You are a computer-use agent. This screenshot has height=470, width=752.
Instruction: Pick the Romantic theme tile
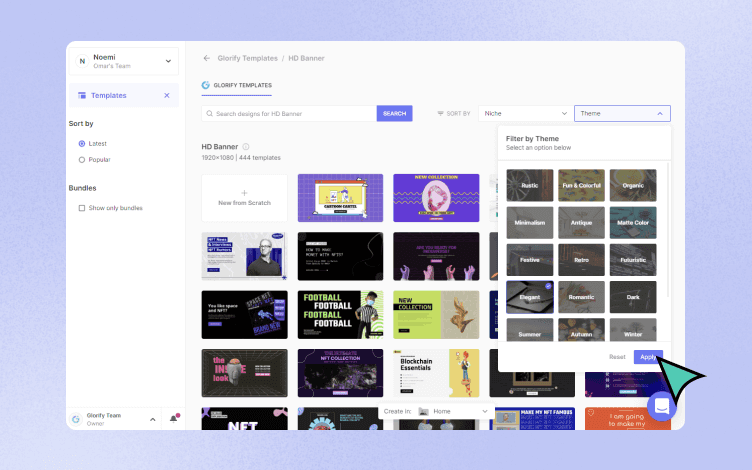[x=581, y=297]
